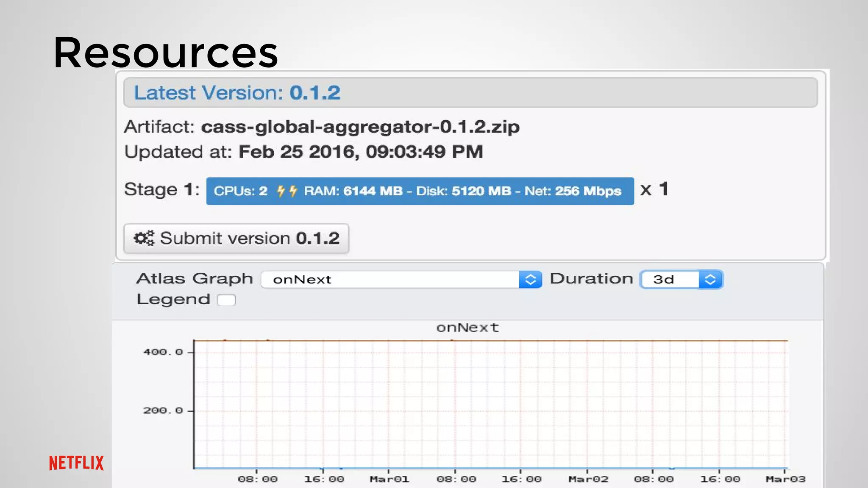Click the Mar03 marker on time axis
Image resolution: width=868 pixels, height=488 pixels.
[785, 479]
